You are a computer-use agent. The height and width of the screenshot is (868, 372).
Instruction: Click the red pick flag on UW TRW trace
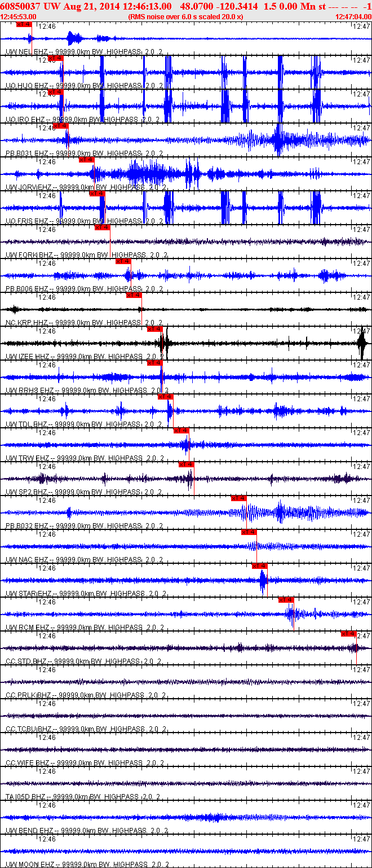click(181, 431)
